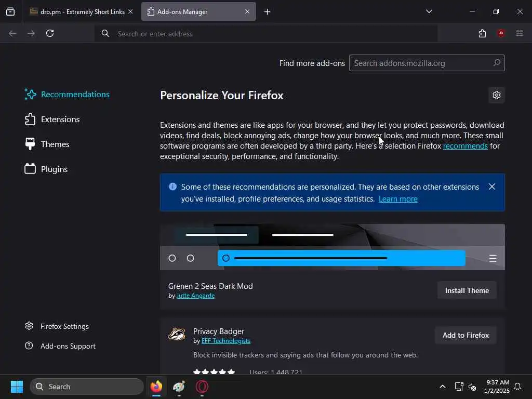Click the Grenen 2 Seas theme preview image
This screenshot has height=399, width=532.
tap(332, 247)
